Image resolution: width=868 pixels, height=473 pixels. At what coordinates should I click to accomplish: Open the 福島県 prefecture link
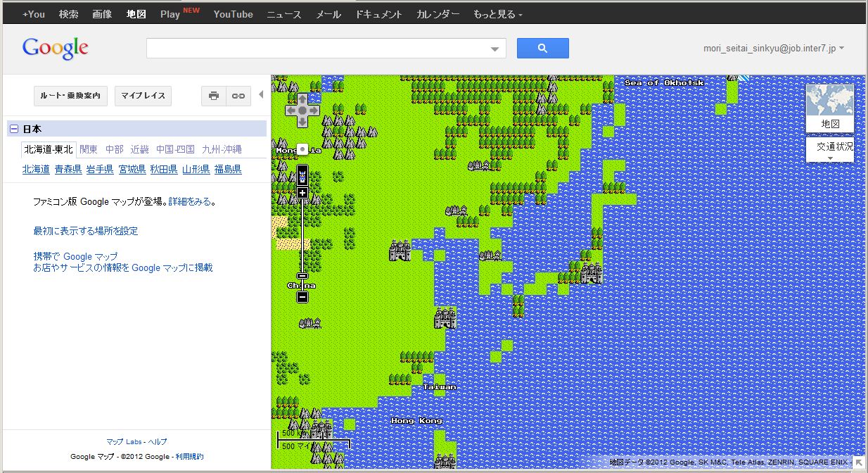228,170
